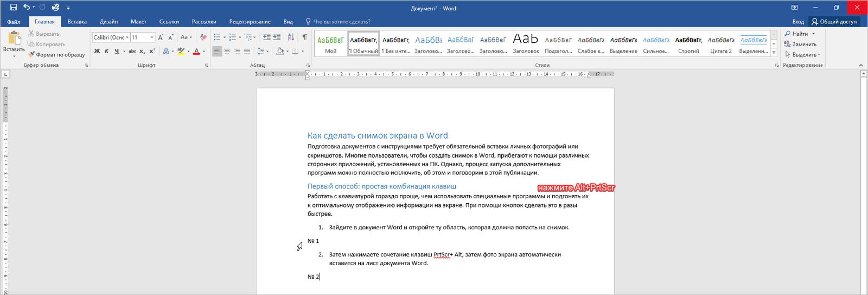Click the sort text icon

(291, 37)
